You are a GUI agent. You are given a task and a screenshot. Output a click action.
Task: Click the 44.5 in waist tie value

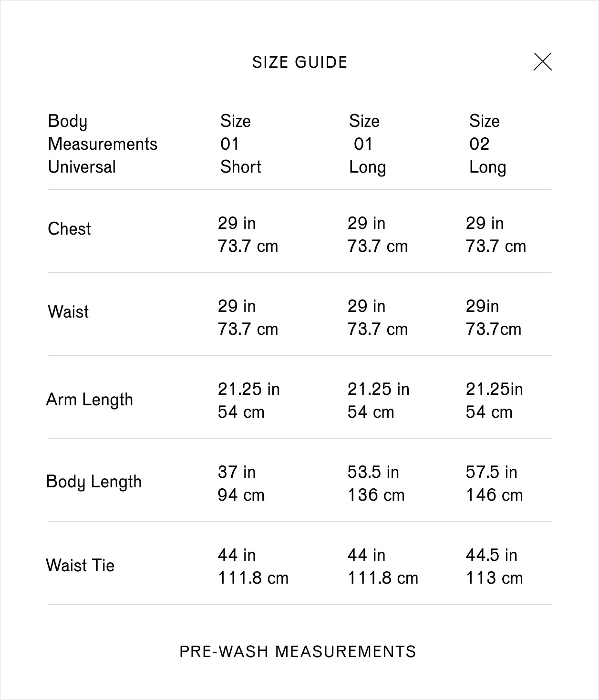point(491,555)
